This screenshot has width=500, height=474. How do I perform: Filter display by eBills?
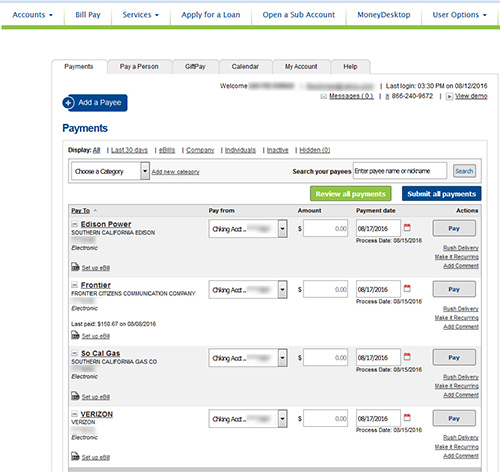point(167,150)
